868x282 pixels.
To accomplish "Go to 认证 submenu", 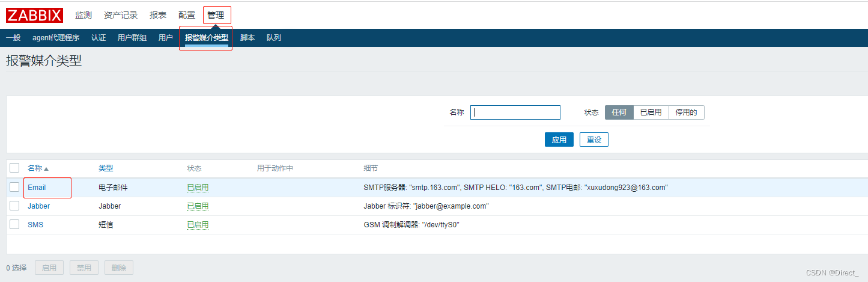I will pos(99,38).
